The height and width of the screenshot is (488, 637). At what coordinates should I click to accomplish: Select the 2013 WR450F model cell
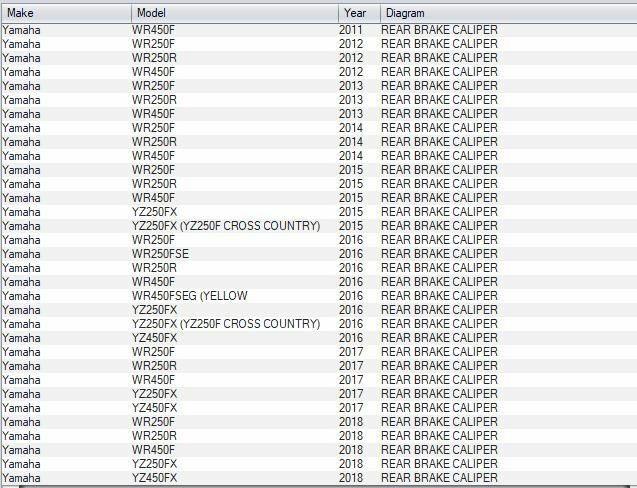click(153, 114)
